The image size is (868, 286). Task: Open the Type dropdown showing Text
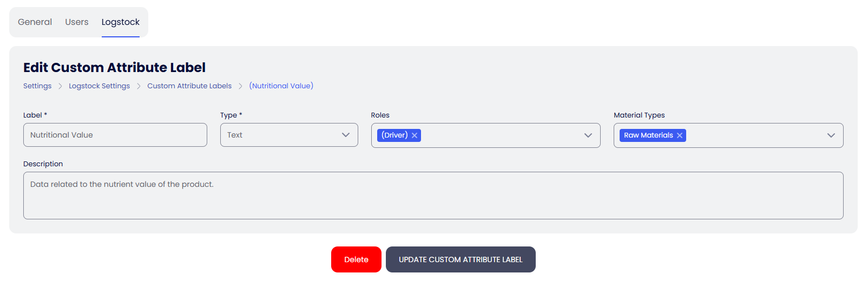289,135
